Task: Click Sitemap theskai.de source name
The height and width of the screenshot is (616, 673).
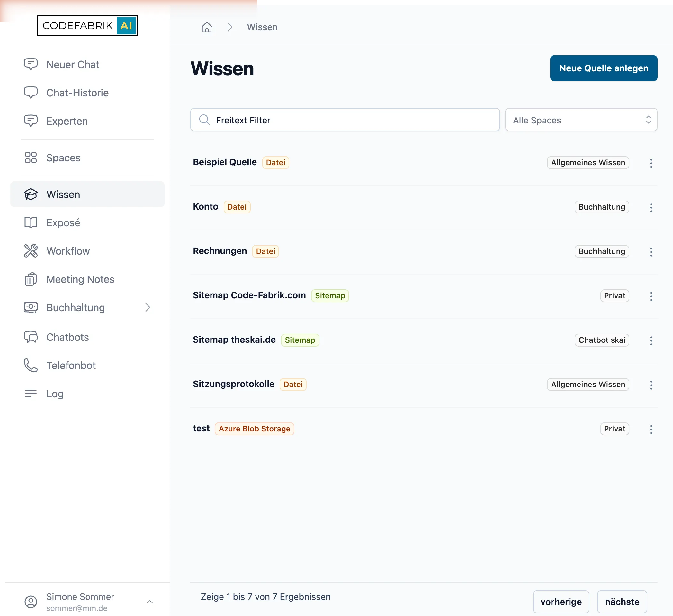Action: tap(234, 340)
